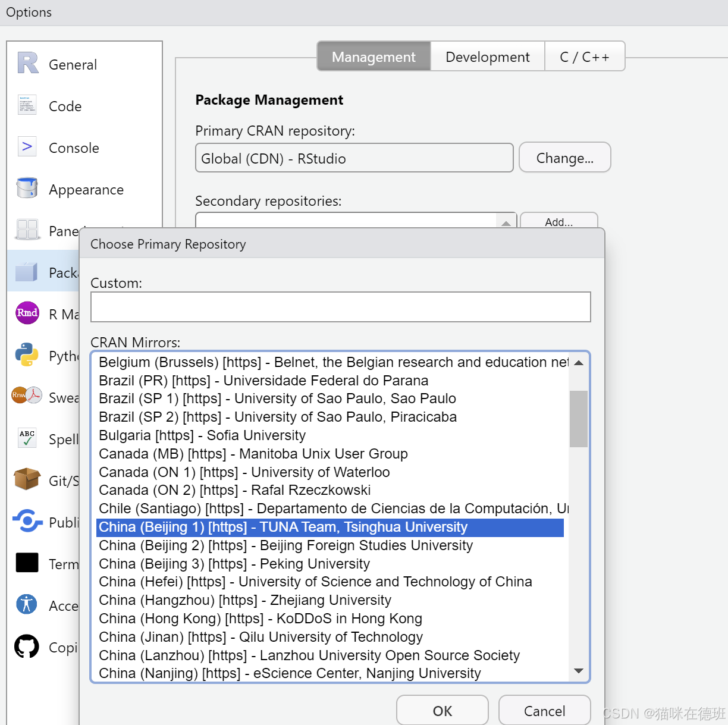Select Canada (ON 2) Rafal Rzeczkowski mirror
The image size is (728, 725).
330,490
